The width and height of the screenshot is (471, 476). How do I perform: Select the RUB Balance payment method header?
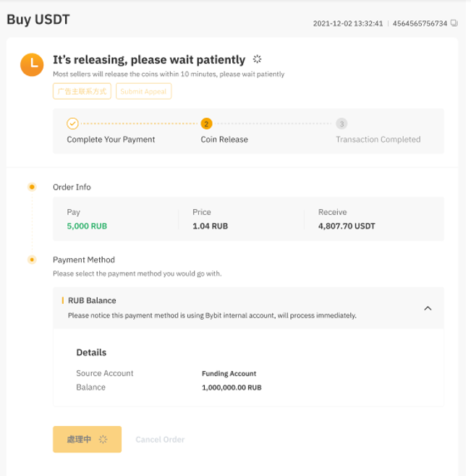92,300
